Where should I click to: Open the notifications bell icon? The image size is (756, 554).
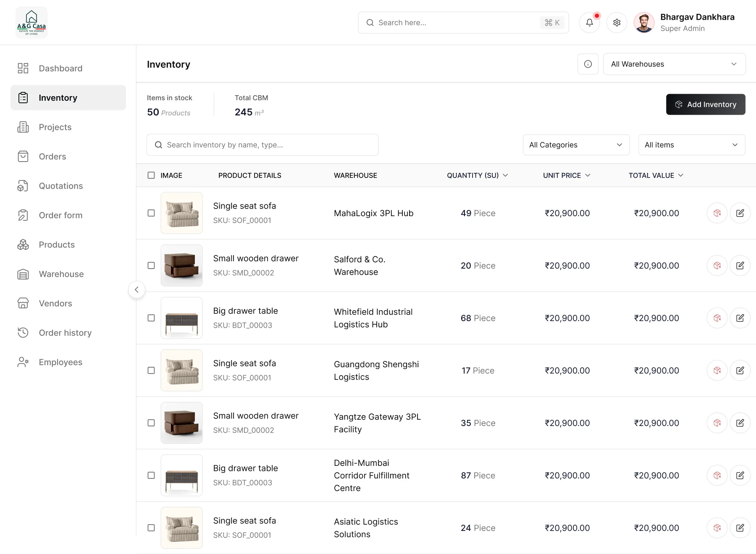click(x=589, y=23)
